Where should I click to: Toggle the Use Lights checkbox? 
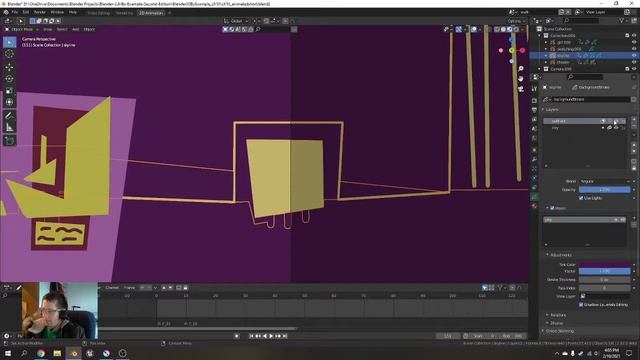(x=581, y=198)
